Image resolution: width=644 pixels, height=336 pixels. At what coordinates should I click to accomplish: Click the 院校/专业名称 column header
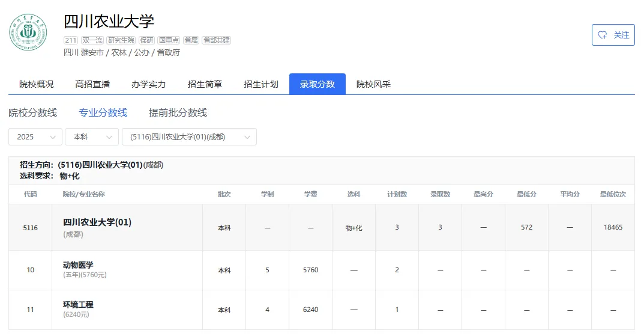pyautogui.click(x=84, y=194)
